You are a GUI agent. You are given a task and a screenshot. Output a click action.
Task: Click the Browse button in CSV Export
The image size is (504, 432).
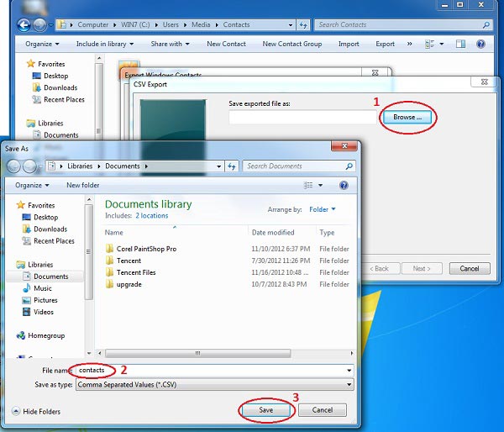(409, 117)
